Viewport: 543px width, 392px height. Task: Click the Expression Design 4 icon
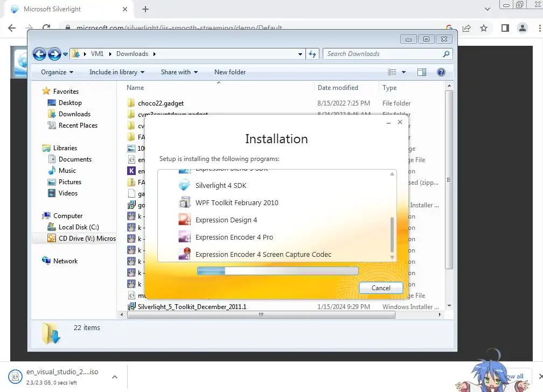[184, 220]
